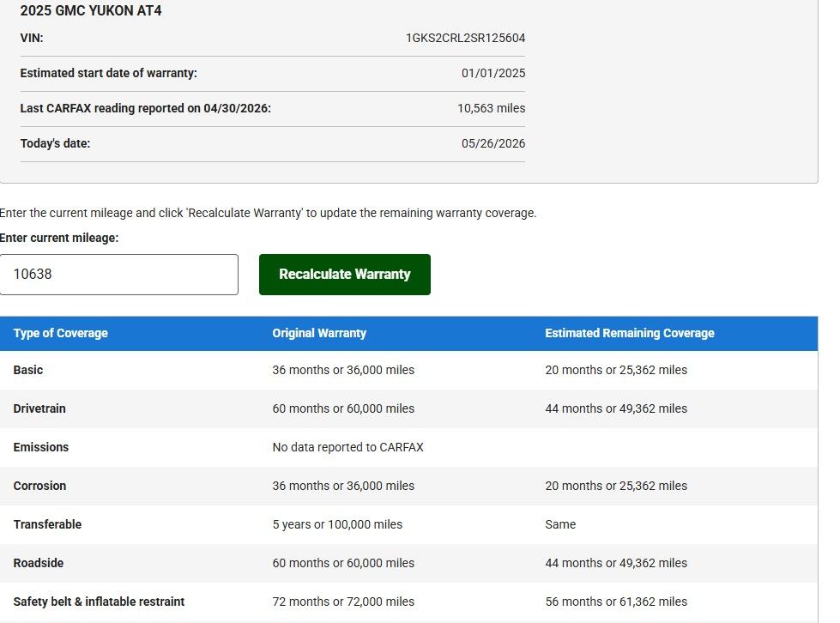Click the 2025 GMC YUKON AT4 heading
Viewport: 840px width, 623px height.
click(x=91, y=10)
